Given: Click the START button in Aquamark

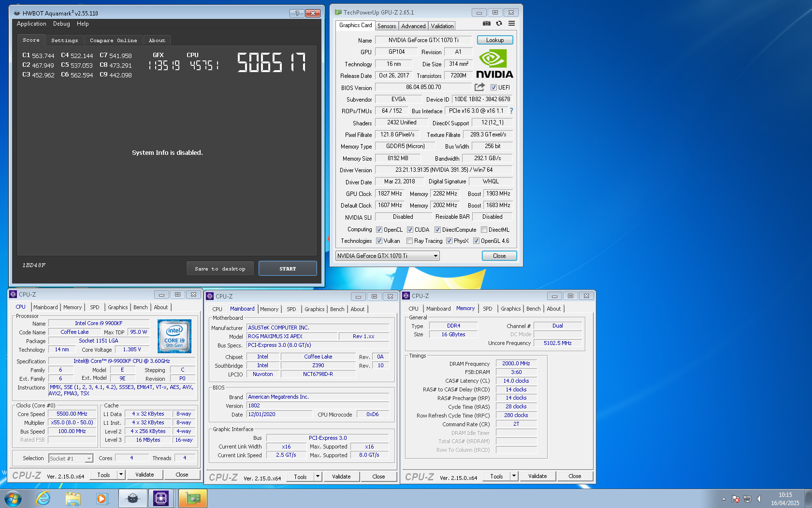Looking at the screenshot, I should [288, 269].
